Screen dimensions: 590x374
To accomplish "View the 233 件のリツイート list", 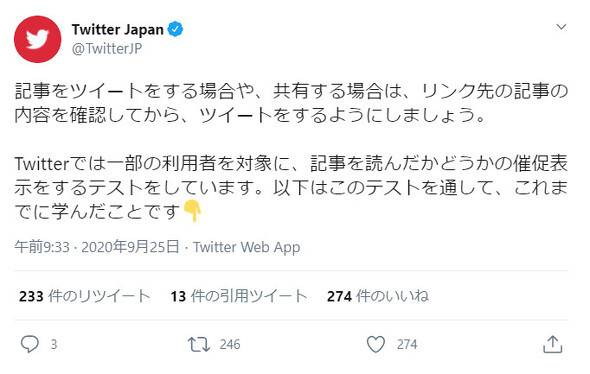I will pos(85,296).
